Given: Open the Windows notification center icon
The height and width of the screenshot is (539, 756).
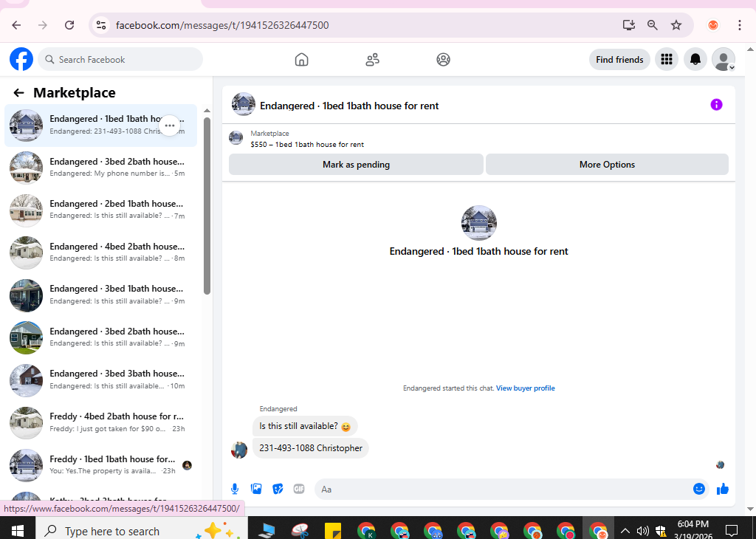Looking at the screenshot, I should (x=732, y=530).
